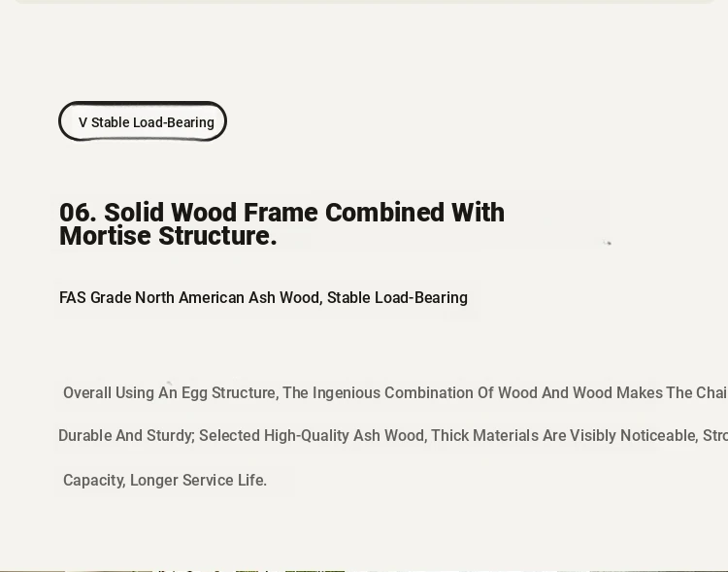Viewport: 728px width, 572px height.
Task: Click 'Stable Load-Bearing' in the subtitle line
Action: coord(397,298)
